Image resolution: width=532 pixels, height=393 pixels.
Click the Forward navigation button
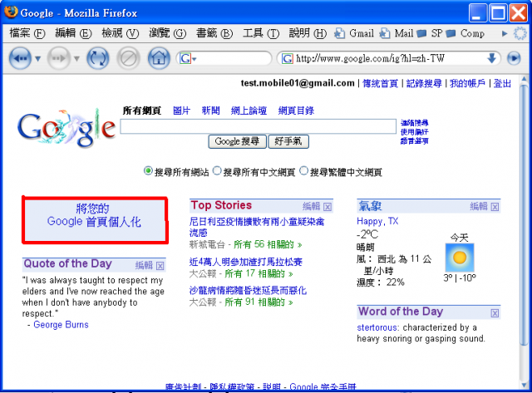click(59, 58)
